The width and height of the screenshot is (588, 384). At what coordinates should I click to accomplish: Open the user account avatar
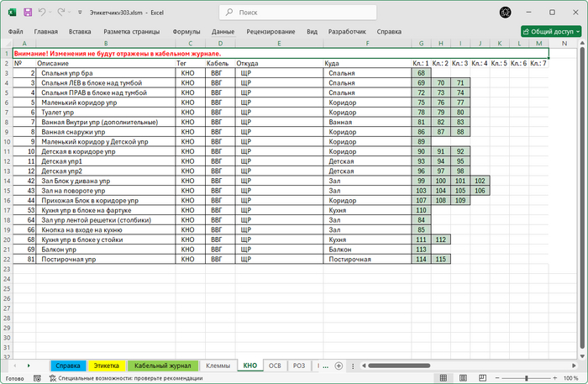pos(505,13)
